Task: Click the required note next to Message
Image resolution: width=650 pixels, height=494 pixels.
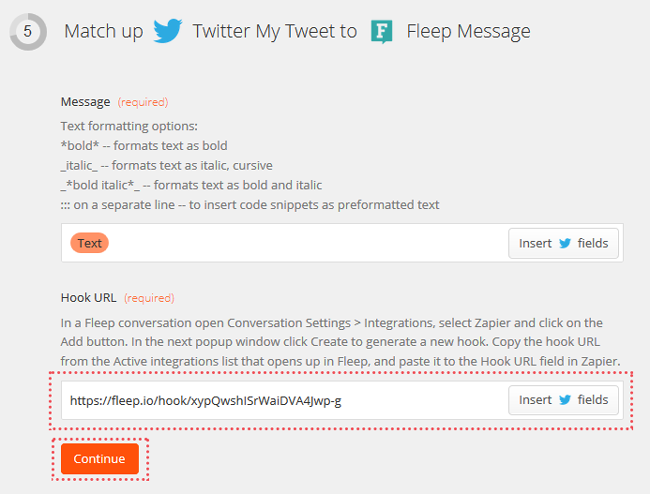Action: (x=143, y=102)
